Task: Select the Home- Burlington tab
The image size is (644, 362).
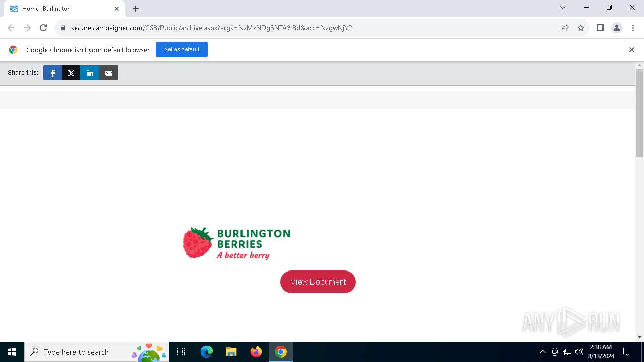Action: [64, 9]
